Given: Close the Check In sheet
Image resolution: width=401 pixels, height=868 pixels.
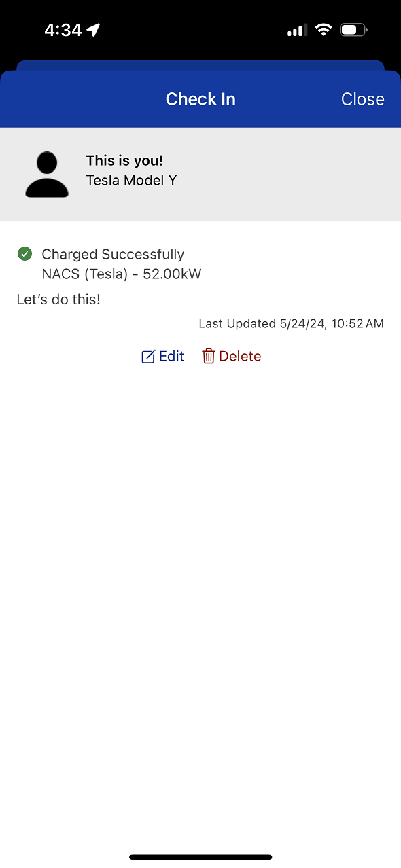Looking at the screenshot, I should point(363,99).
